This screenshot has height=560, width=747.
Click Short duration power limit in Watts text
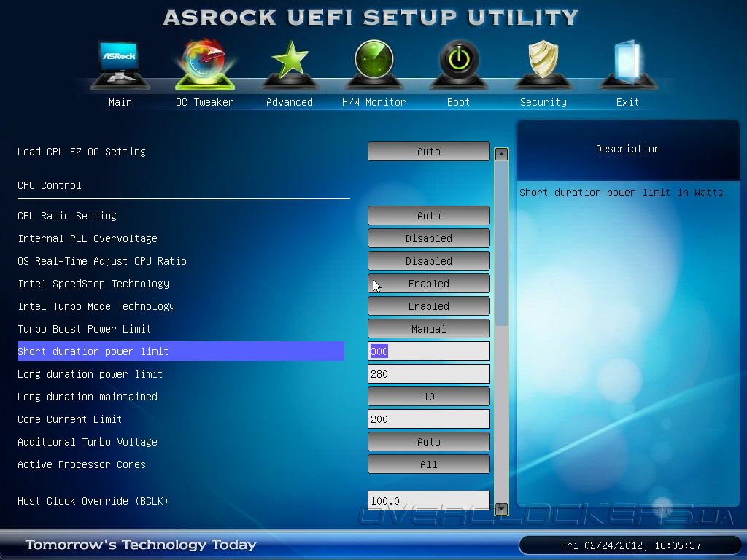[622, 192]
